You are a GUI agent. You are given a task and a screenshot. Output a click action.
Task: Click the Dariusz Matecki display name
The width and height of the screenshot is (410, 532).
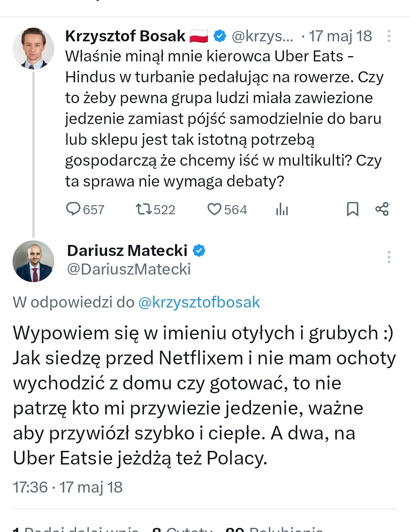tap(127, 251)
